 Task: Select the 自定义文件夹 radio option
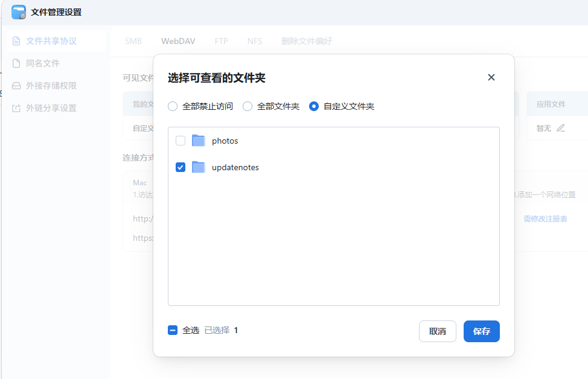tap(314, 106)
